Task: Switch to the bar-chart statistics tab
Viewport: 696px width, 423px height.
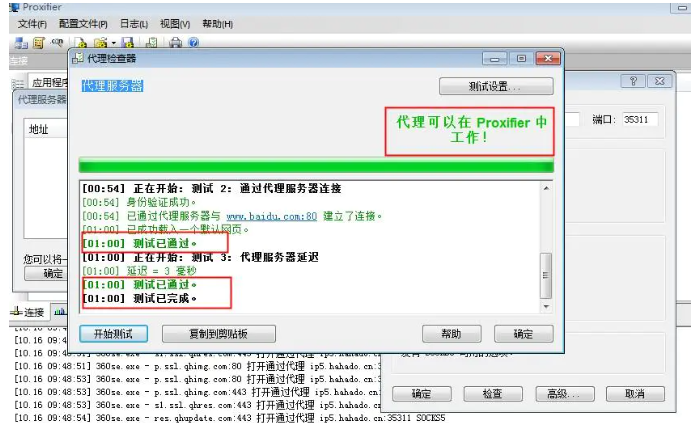Action: tap(59, 312)
